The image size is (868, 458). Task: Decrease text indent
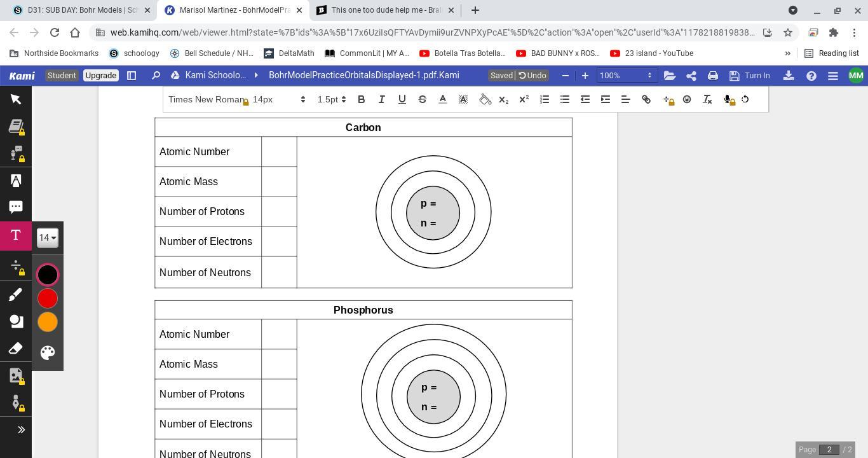[585, 99]
